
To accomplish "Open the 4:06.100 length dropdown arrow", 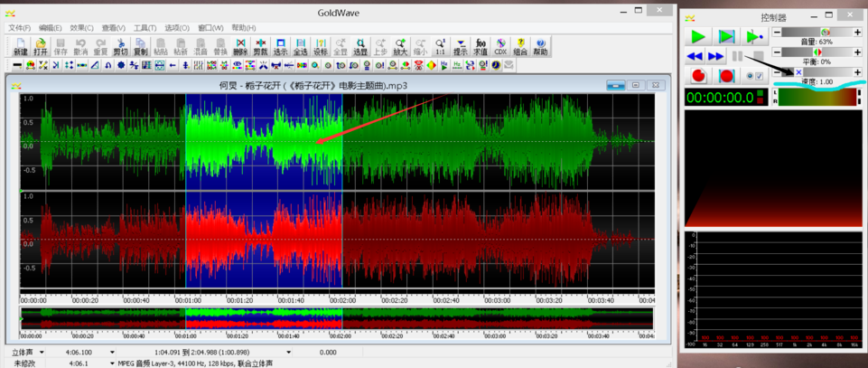I will [x=112, y=353].
